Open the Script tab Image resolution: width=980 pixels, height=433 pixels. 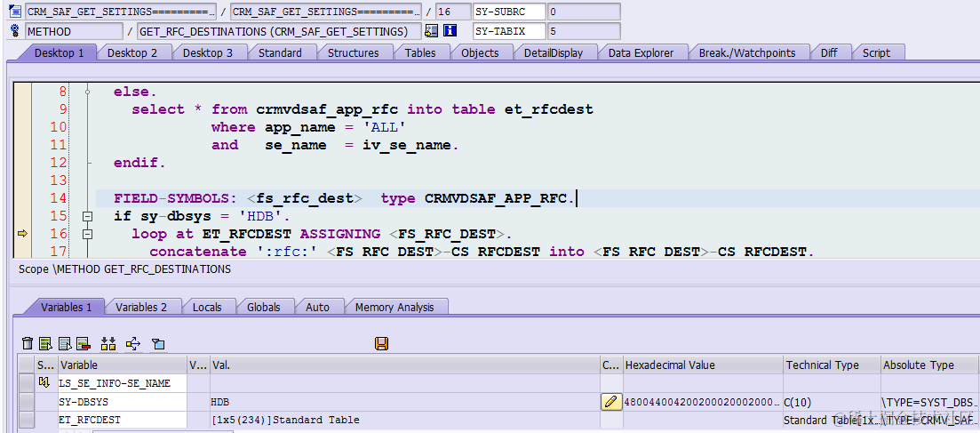[x=876, y=52]
